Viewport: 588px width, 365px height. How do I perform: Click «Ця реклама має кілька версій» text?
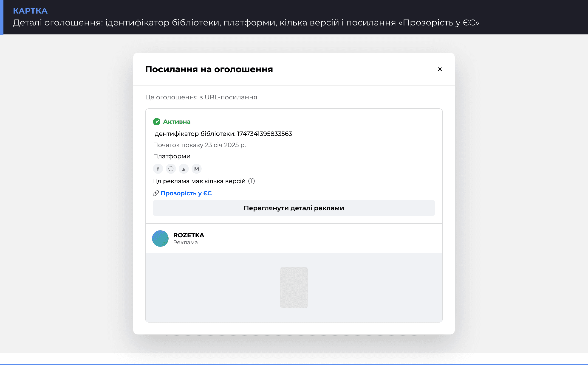click(199, 181)
